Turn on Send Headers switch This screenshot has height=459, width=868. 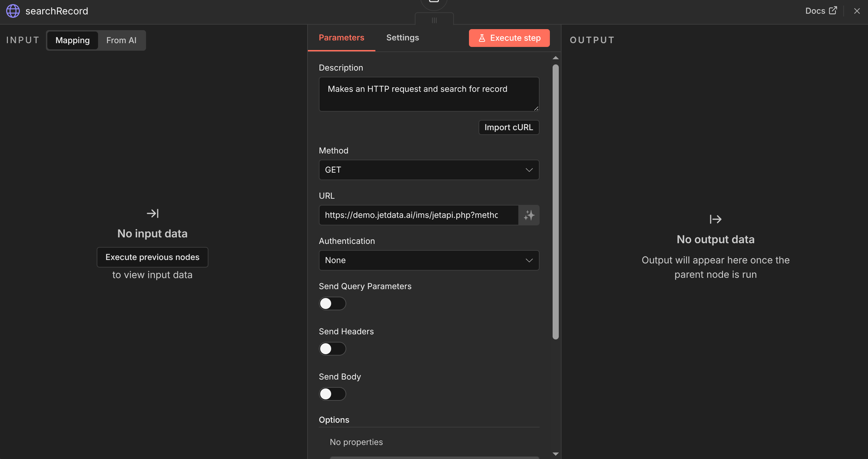[x=332, y=349]
